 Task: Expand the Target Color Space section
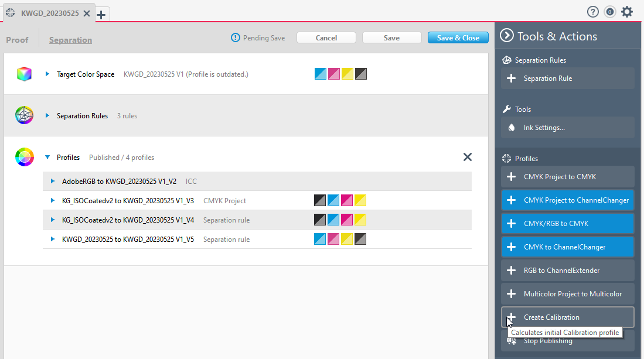(47, 74)
